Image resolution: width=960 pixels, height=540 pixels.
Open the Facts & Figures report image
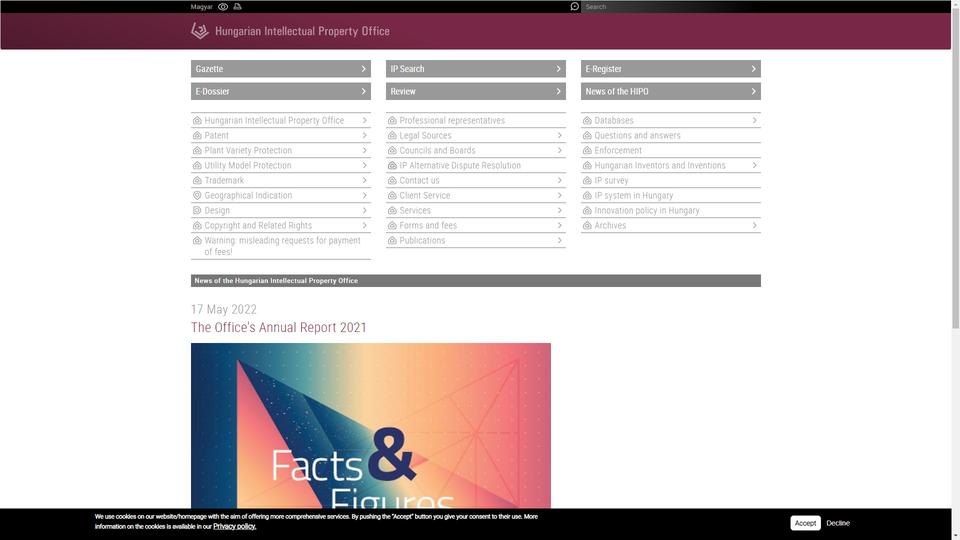coord(371,426)
